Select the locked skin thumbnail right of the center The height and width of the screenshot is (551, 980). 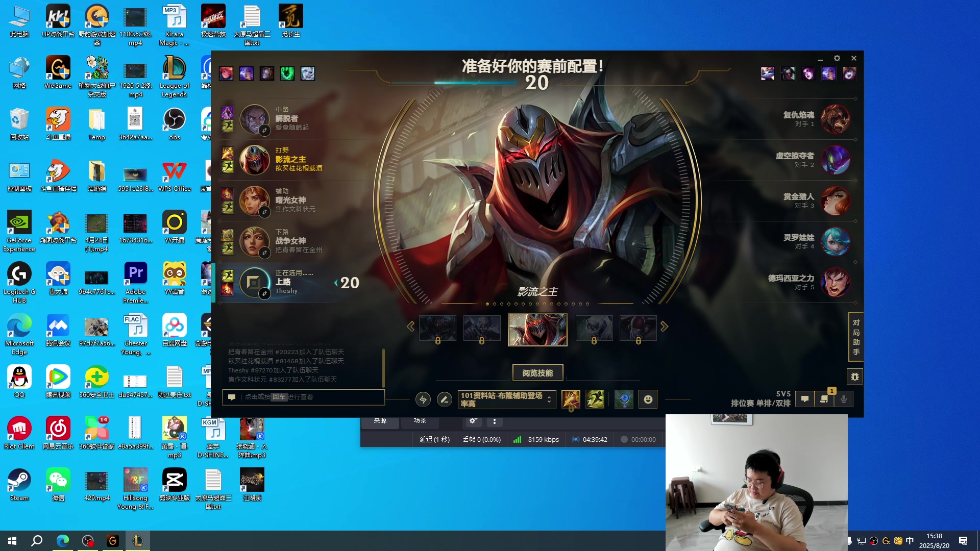tap(594, 329)
